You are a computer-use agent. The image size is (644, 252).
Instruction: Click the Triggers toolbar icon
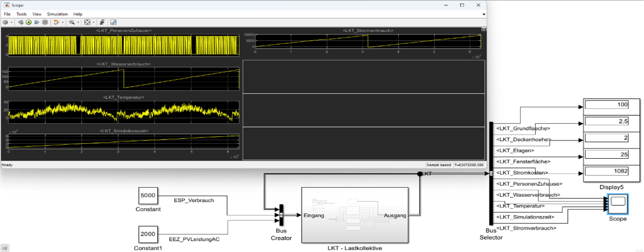click(x=102, y=23)
